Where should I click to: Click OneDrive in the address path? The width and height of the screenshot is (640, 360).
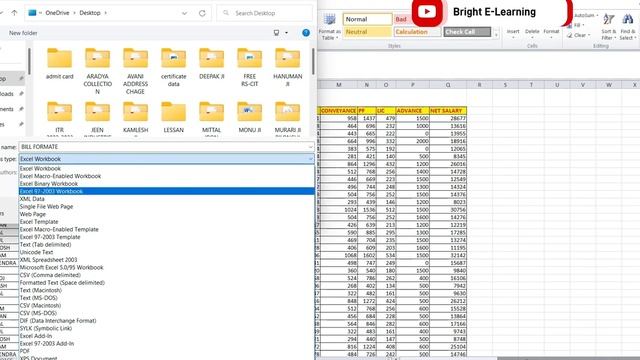57,13
